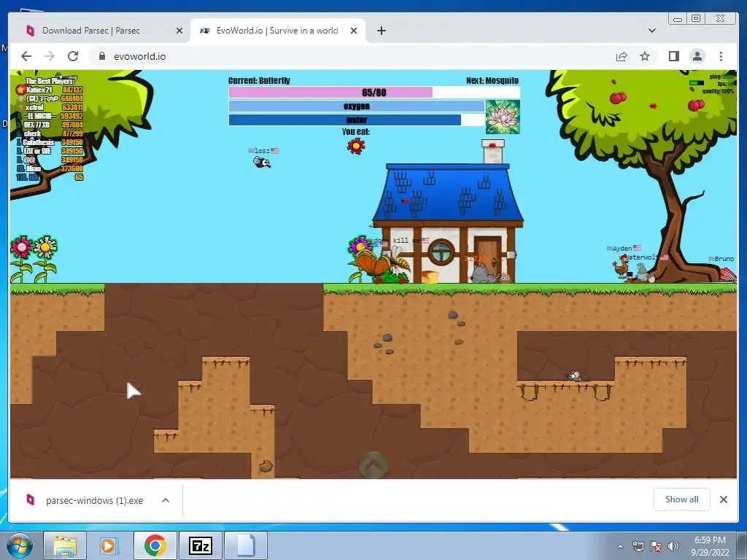Open Action Center flag icon
This screenshot has width=747, height=560.
tap(656, 546)
